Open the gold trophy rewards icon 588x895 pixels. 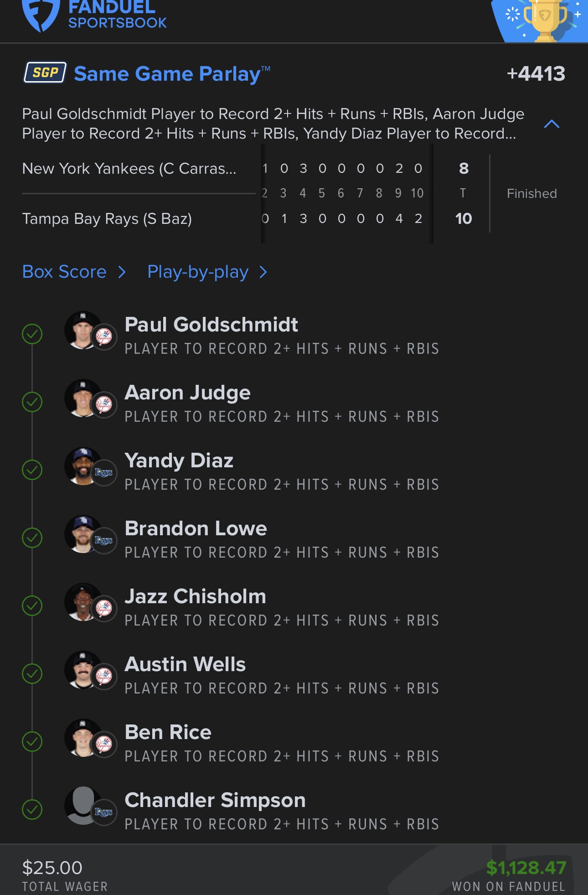[x=545, y=21]
